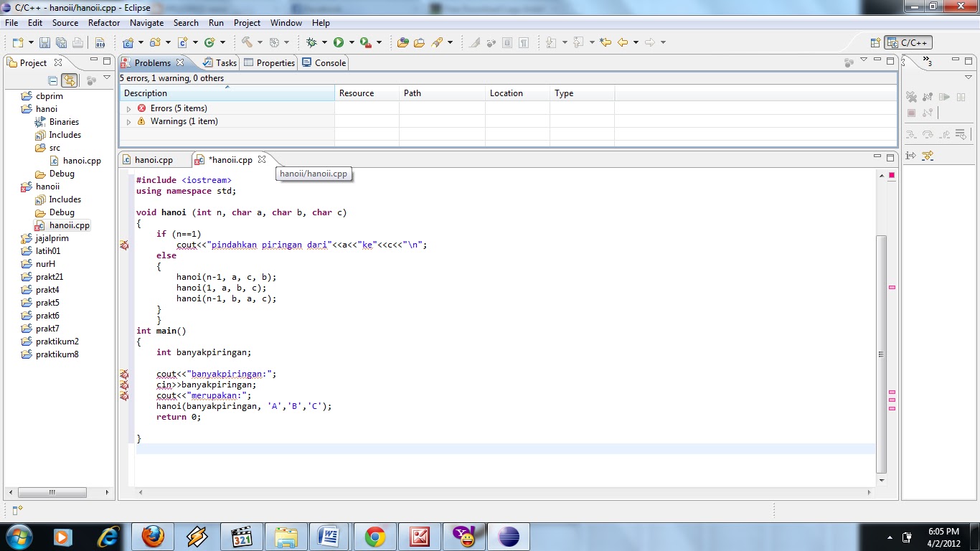The image size is (980, 551).
Task: Toggle the Problems view filter icon
Action: [849, 61]
